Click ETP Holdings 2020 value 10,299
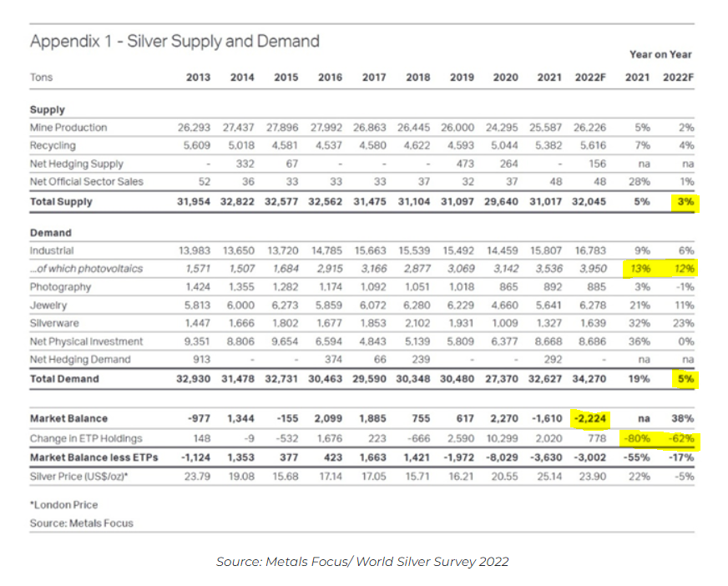This screenshot has height=586, width=728. 503,438
